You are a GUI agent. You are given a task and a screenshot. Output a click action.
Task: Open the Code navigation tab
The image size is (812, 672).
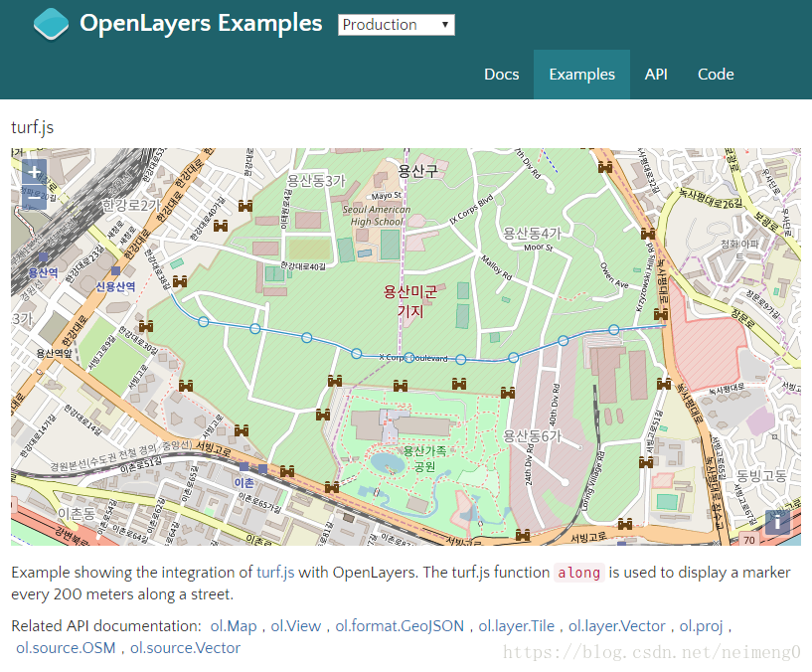coord(716,75)
